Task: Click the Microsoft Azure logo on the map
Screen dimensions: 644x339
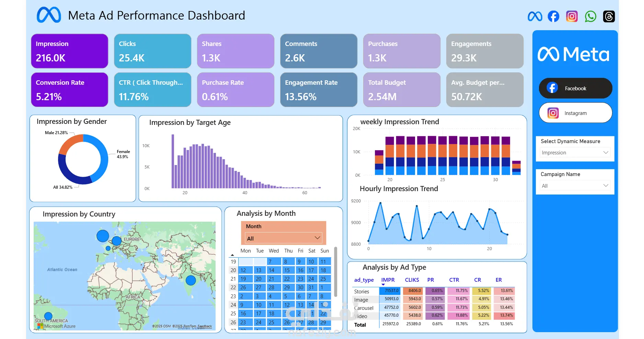Action: tap(56, 326)
